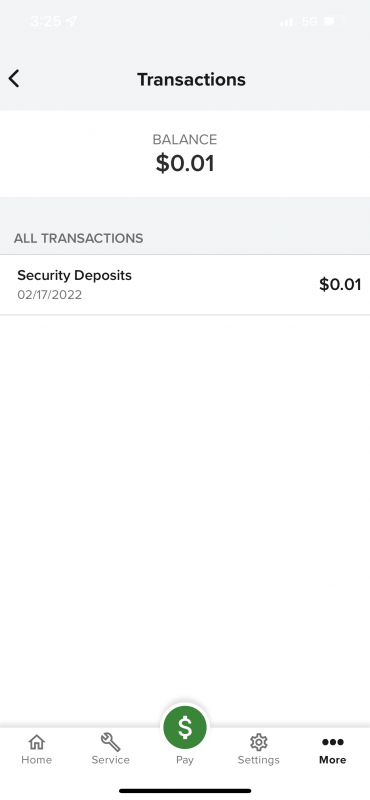
Task: Switch to the Home tab label
Action: point(36,760)
